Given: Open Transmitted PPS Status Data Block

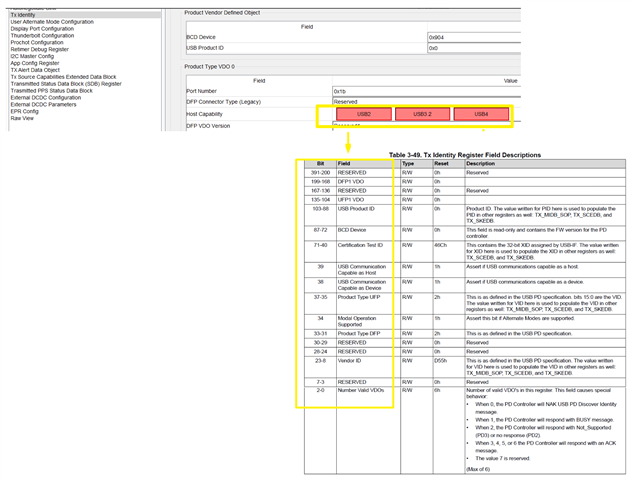Looking at the screenshot, I should (52, 90).
